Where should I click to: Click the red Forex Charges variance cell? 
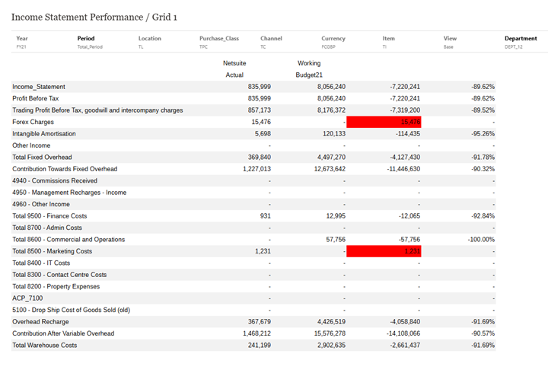click(x=384, y=122)
